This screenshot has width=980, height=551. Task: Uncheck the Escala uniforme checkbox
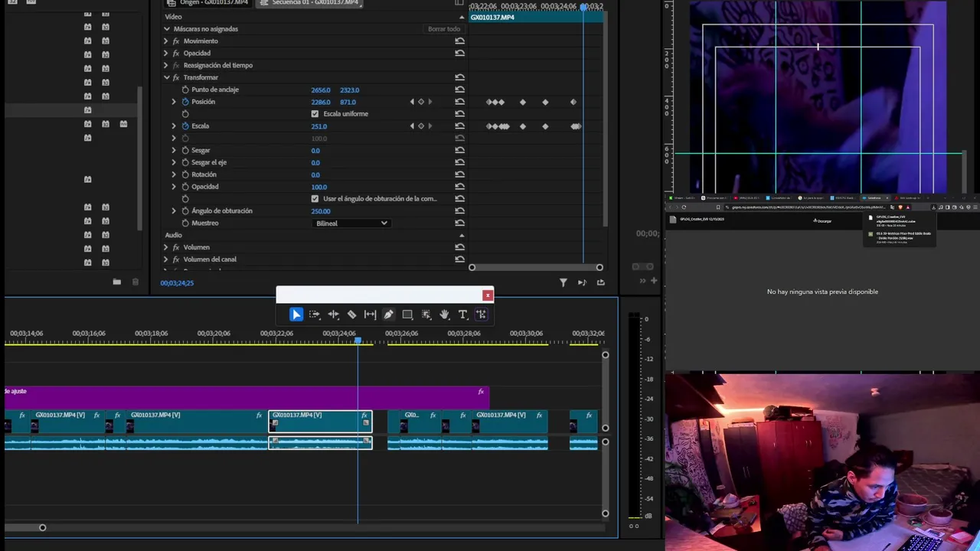pyautogui.click(x=315, y=114)
